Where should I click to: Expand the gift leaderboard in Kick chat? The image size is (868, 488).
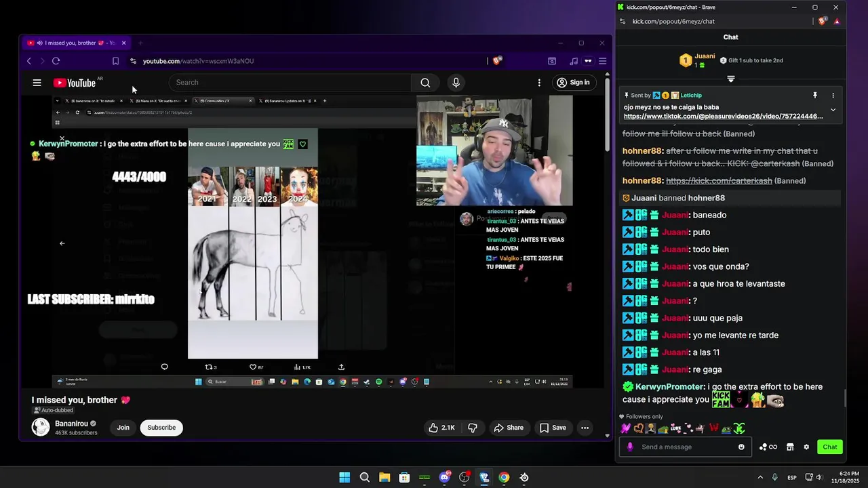730,79
